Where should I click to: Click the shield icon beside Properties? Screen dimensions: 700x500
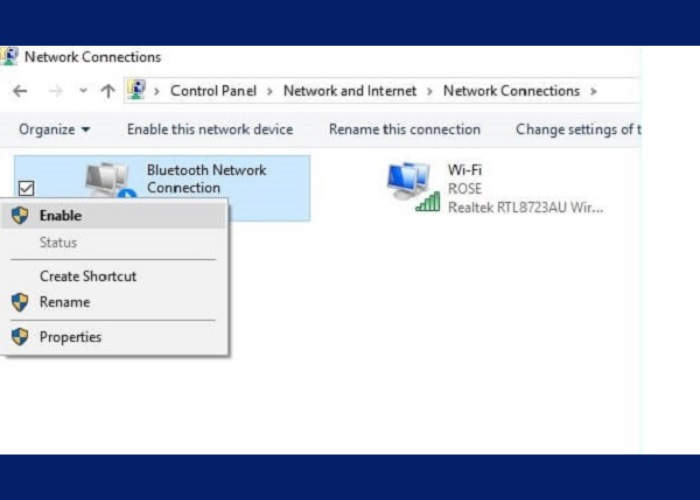pos(20,337)
